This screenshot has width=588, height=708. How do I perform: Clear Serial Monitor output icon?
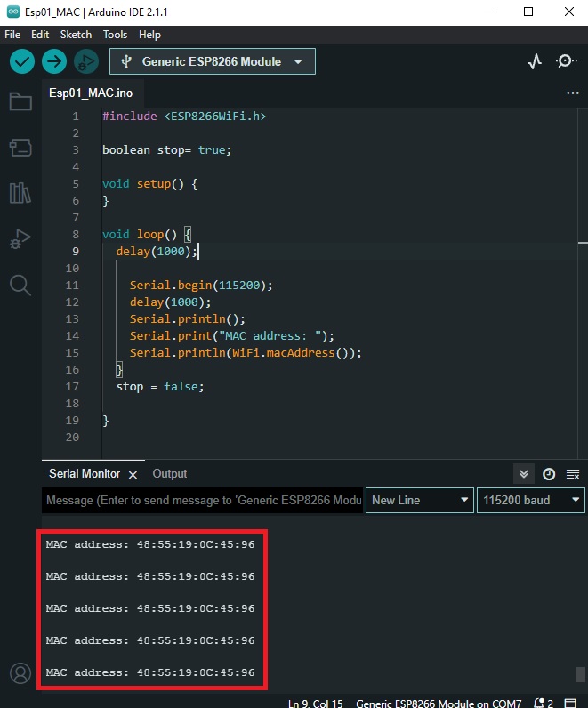pyautogui.click(x=573, y=474)
